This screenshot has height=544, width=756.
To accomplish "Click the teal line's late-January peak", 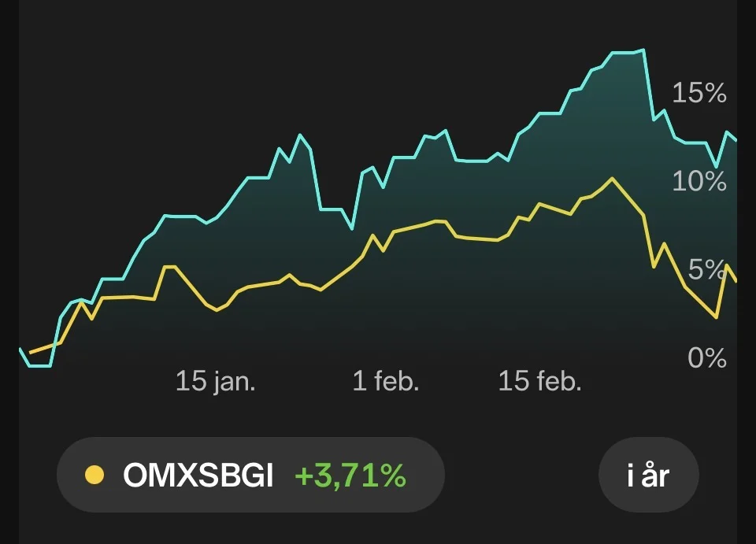I will point(300,135).
